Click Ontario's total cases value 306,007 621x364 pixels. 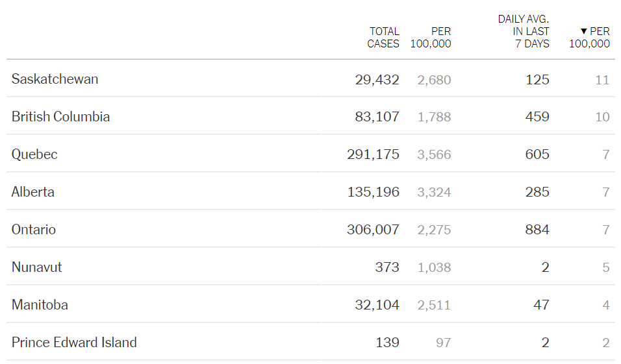tap(374, 230)
